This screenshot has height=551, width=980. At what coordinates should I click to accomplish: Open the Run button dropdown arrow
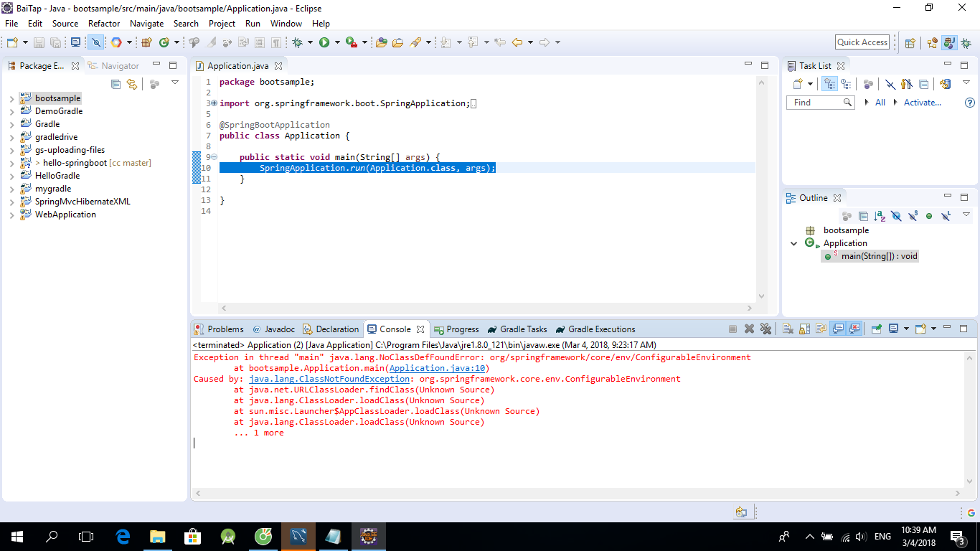click(337, 43)
